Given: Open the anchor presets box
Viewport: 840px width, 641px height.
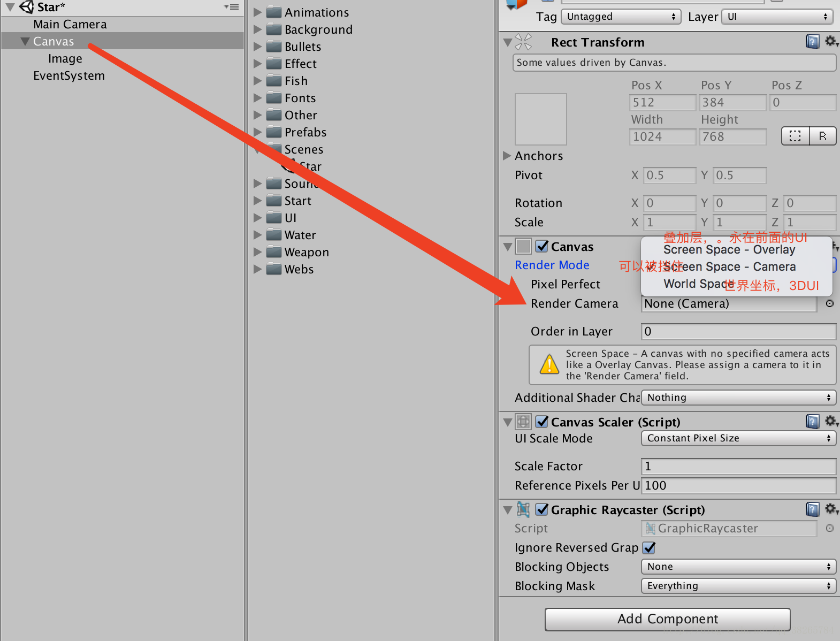Looking at the screenshot, I should [540, 119].
